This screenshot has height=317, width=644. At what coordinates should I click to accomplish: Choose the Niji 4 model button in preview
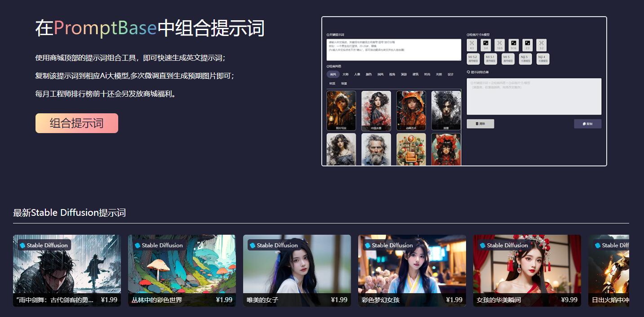[542, 59]
